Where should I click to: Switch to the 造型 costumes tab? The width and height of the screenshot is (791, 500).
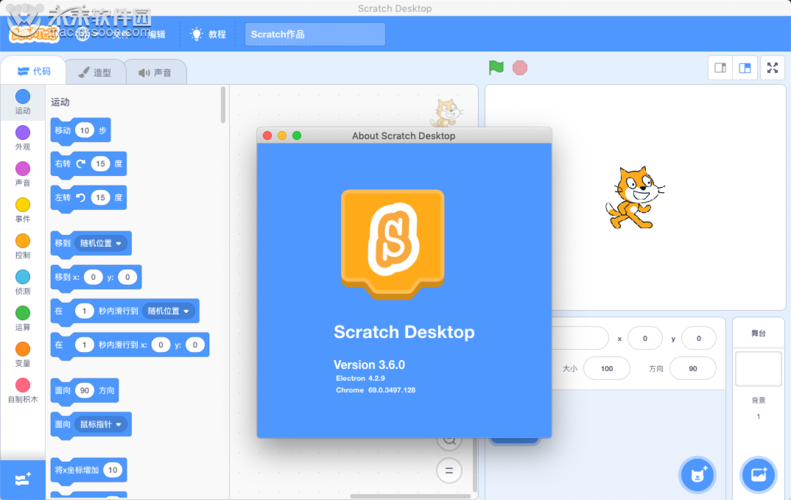(95, 73)
